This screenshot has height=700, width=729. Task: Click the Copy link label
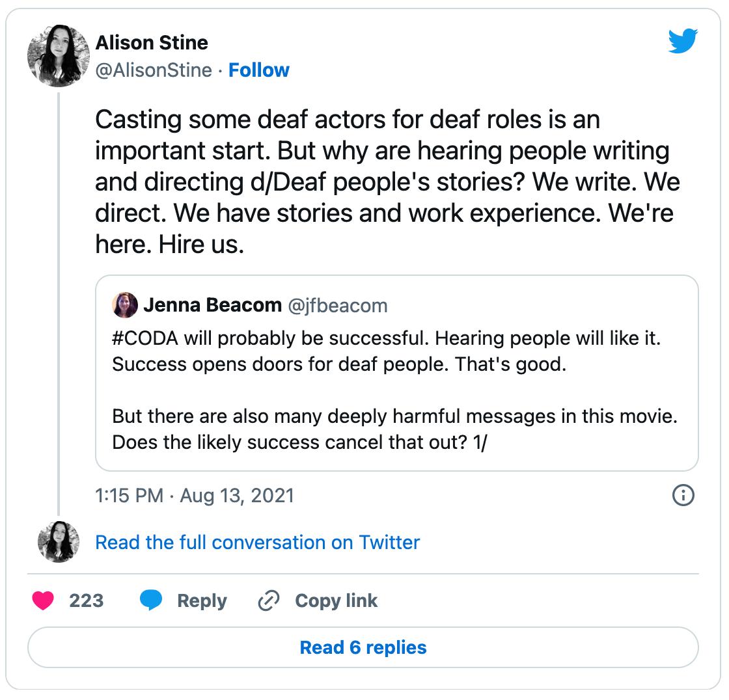click(x=336, y=601)
